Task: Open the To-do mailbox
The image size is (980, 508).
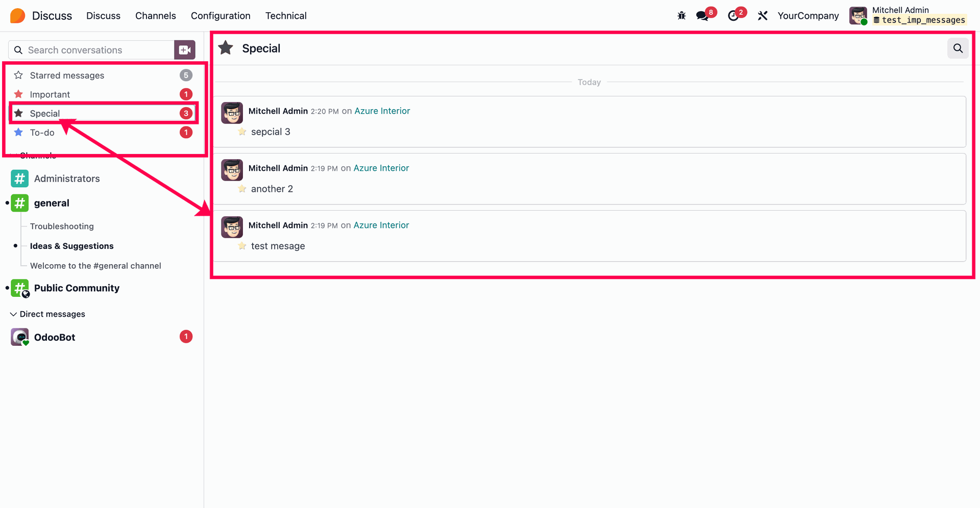Action: coord(103,133)
